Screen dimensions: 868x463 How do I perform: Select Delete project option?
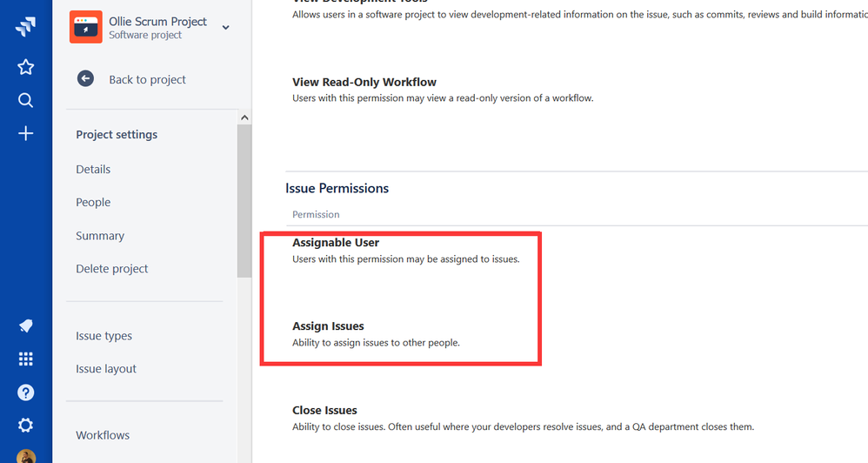[112, 269]
